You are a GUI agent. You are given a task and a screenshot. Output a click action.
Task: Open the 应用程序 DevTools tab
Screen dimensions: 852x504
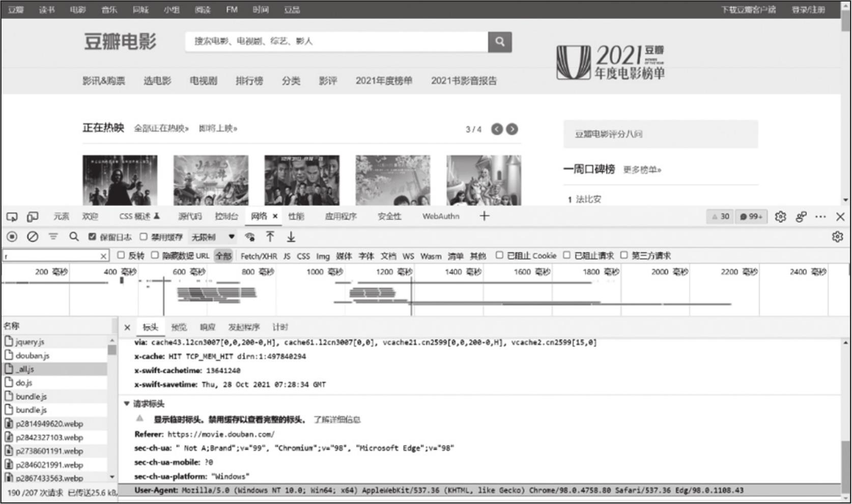tap(340, 217)
